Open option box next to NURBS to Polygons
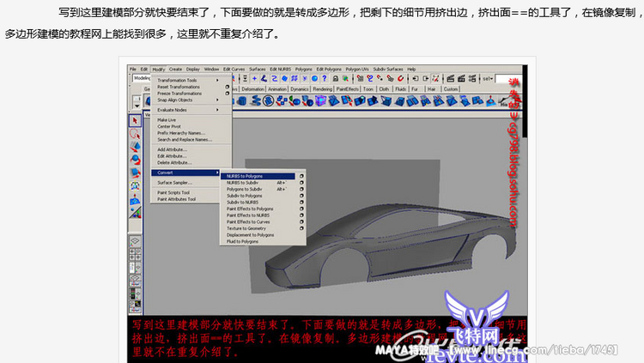The width and height of the screenshot is (644, 363). coord(301,177)
